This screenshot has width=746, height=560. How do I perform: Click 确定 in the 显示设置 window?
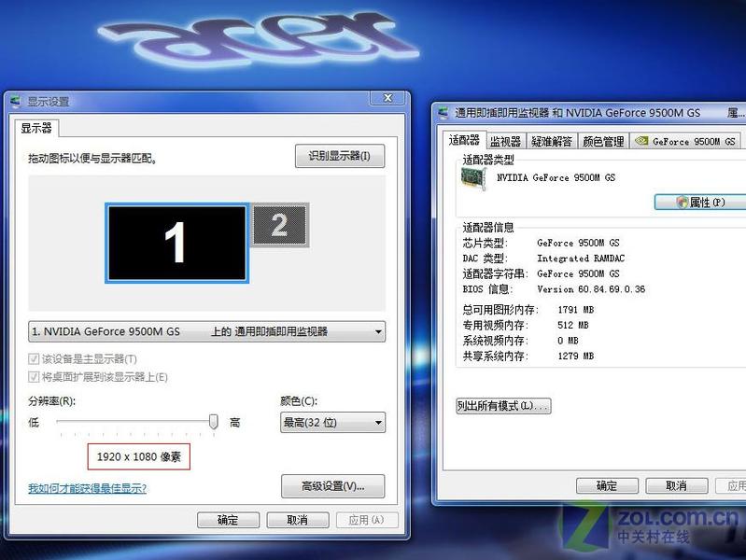pyautogui.click(x=229, y=520)
